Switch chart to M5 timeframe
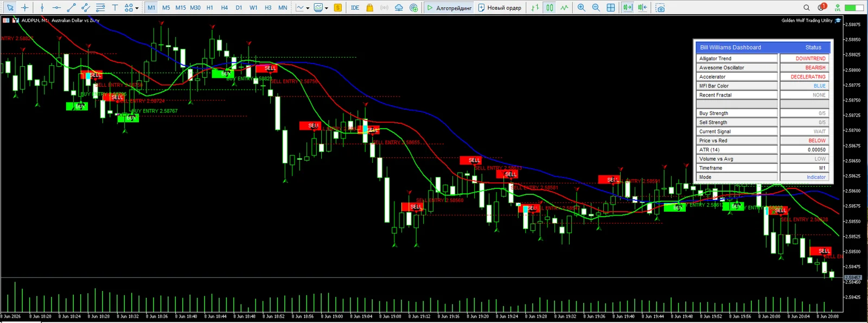The width and height of the screenshot is (868, 323). pyautogui.click(x=166, y=8)
